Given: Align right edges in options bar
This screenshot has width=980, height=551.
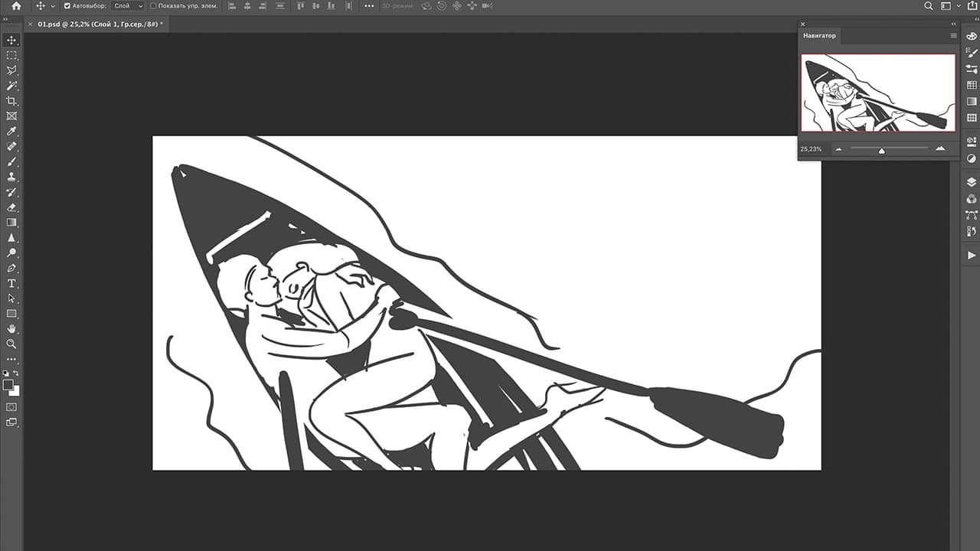Looking at the screenshot, I should [x=264, y=5].
